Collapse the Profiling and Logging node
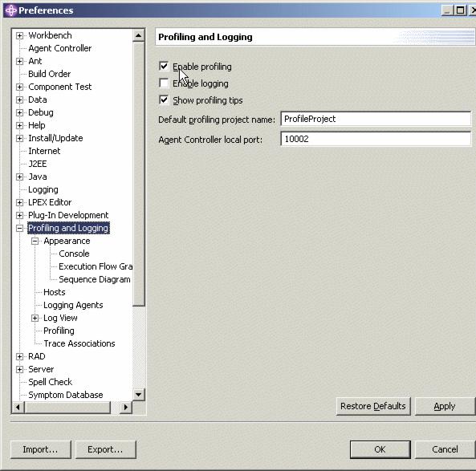The height and width of the screenshot is (471, 476). pyautogui.click(x=19, y=228)
